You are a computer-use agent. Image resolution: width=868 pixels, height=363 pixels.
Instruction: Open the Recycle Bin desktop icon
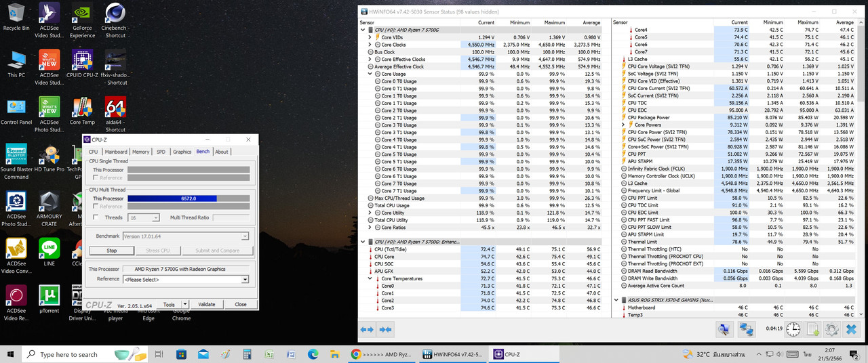point(16,18)
